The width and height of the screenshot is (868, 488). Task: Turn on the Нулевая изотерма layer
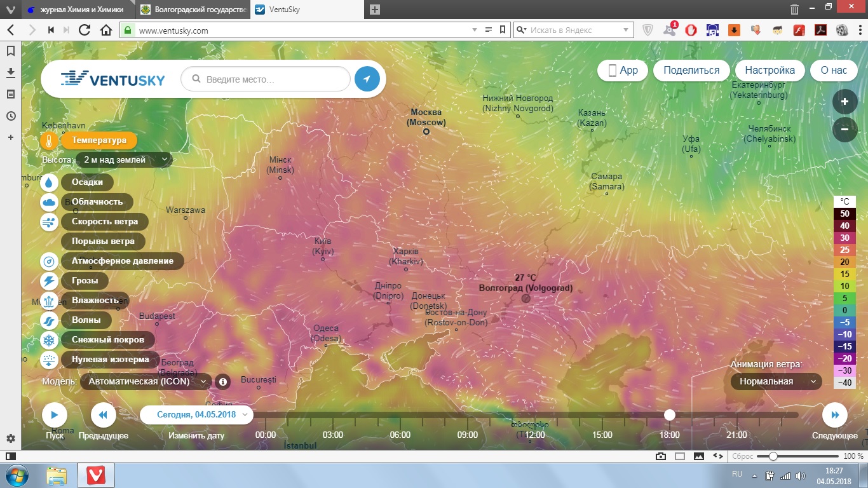point(110,360)
